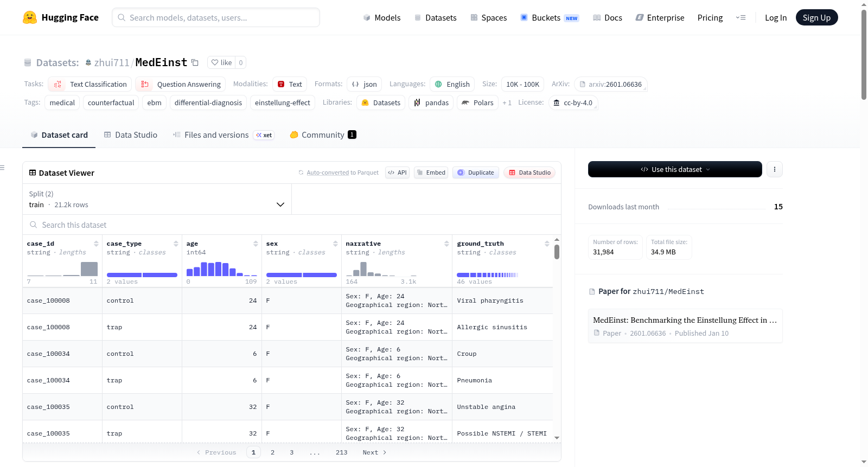Jump to page 213 of the dataset
The image size is (868, 467).
342,452
